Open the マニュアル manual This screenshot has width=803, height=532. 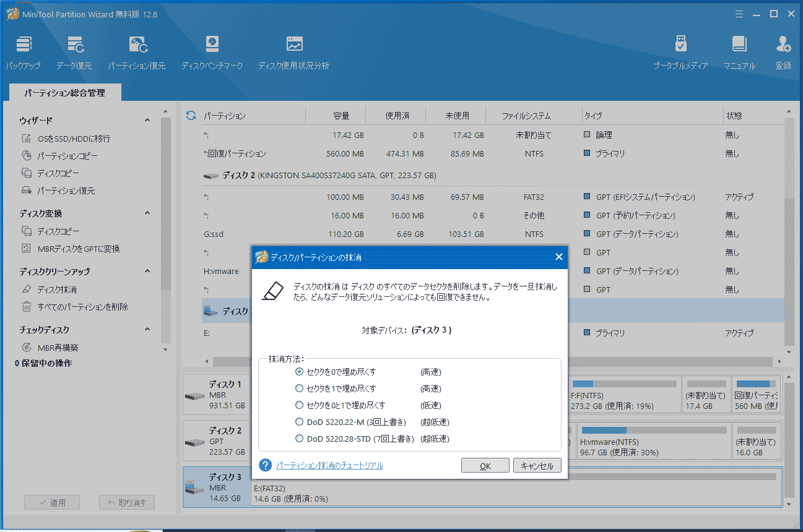(x=739, y=53)
